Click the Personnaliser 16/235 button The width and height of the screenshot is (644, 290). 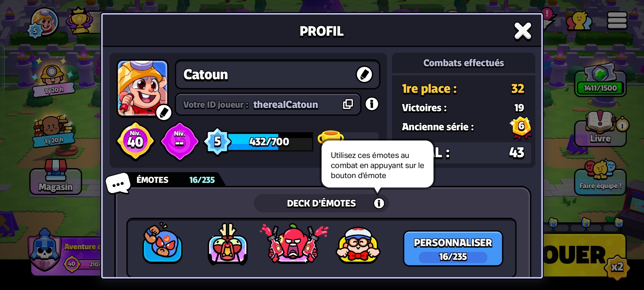coord(453,249)
